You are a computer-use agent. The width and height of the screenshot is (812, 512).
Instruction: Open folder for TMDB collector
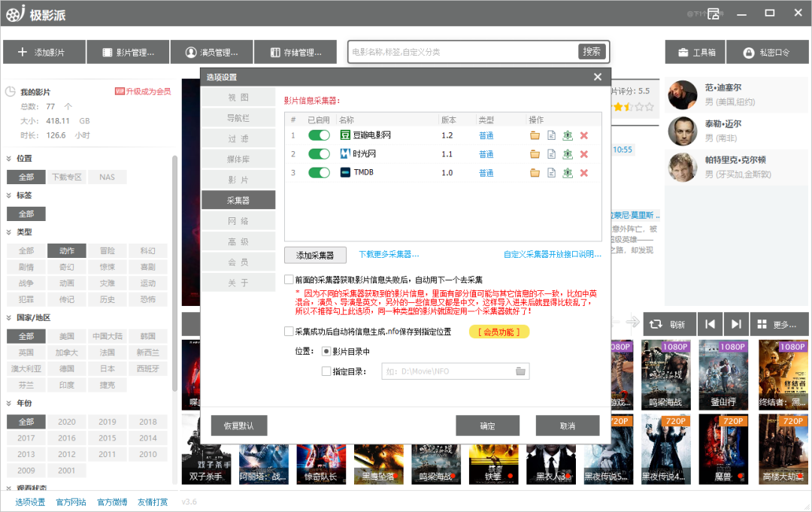[x=535, y=173]
